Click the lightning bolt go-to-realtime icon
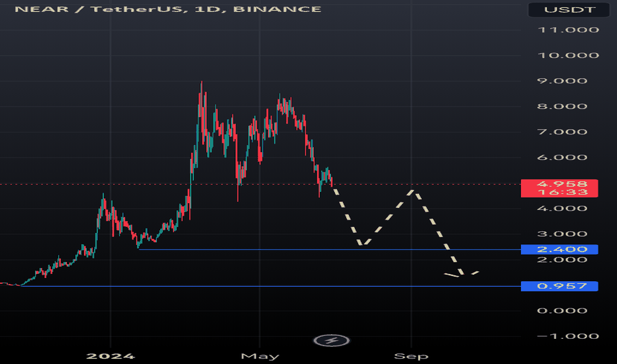Screen dimensions: 617x364 pos(331,340)
